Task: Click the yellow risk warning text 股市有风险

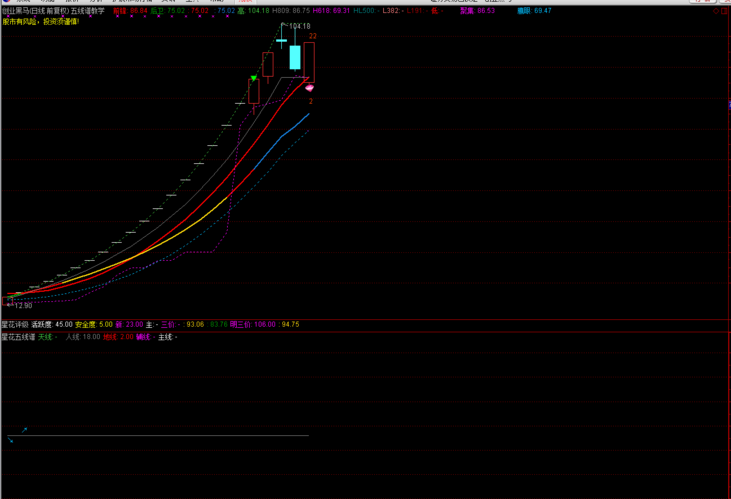Action: tap(21, 21)
